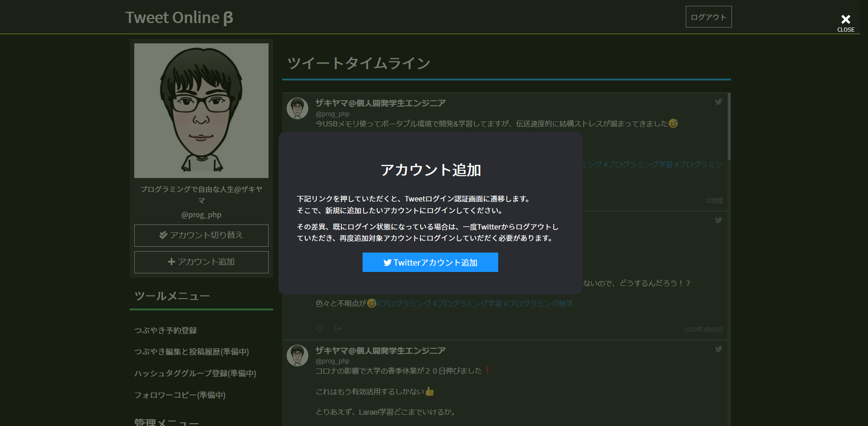Viewport: 868px width, 426px height.
Task: Click the avatar of the first tweet
Action: tap(297, 108)
